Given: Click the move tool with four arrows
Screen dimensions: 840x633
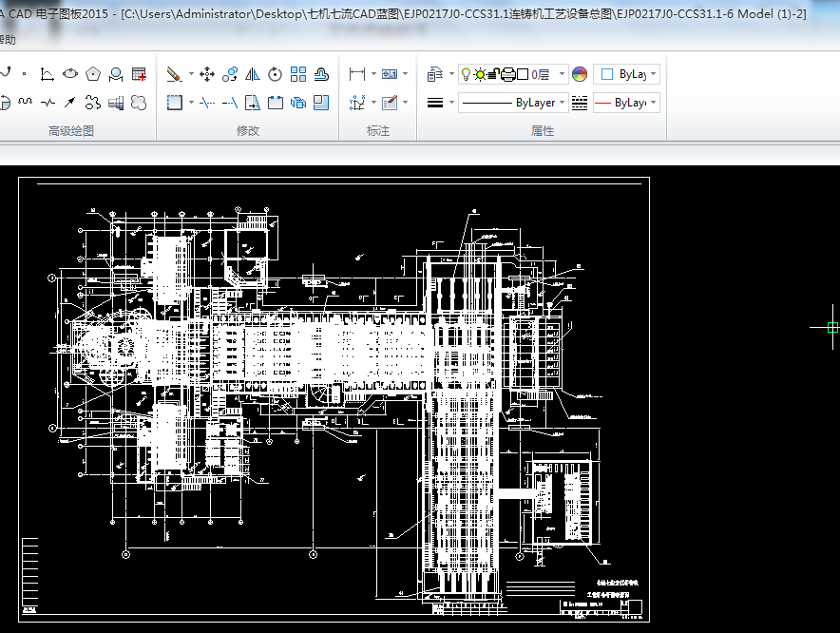Looking at the screenshot, I should click(x=206, y=74).
